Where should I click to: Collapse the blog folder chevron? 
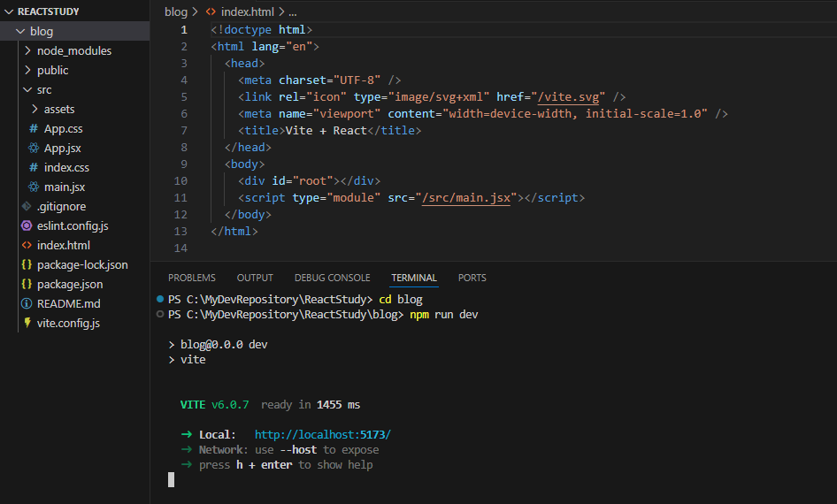click(x=21, y=32)
